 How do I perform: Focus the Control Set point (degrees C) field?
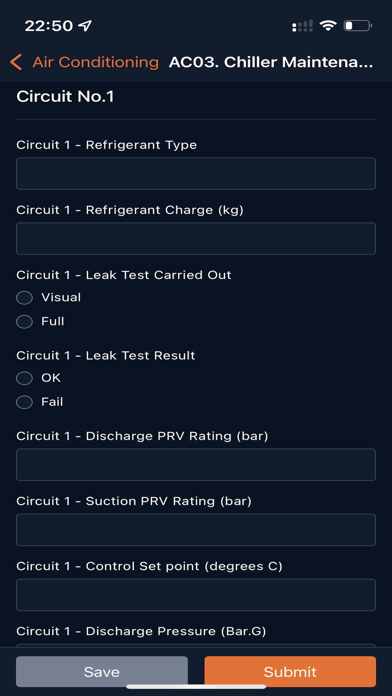click(196, 595)
